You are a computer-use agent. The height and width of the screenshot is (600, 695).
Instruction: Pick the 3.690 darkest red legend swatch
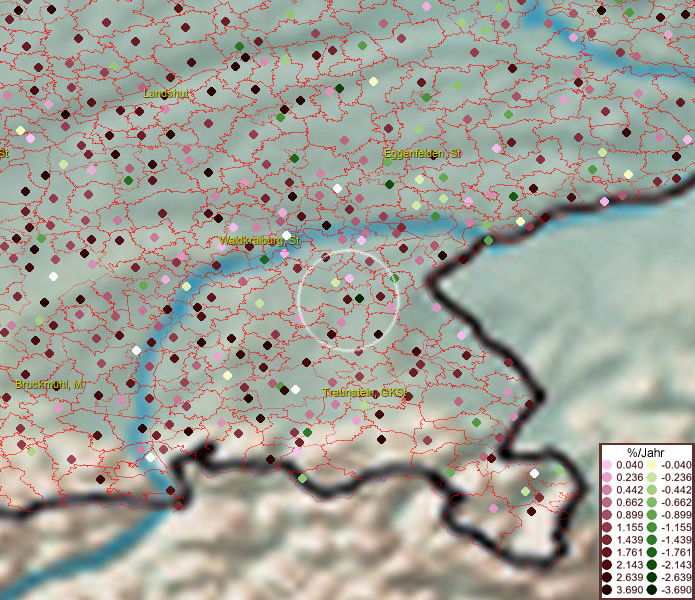607,590
